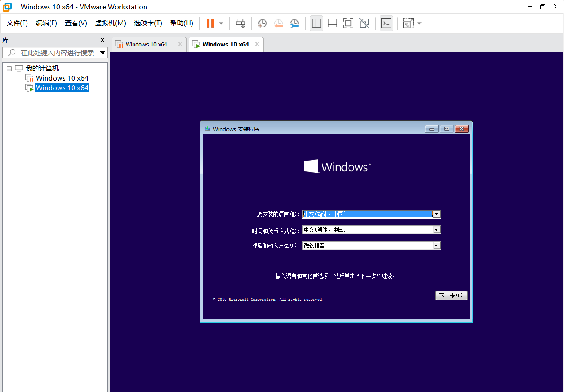Restore down the VMware Workstation window
Screen dimensions: 564x392
[542, 7]
